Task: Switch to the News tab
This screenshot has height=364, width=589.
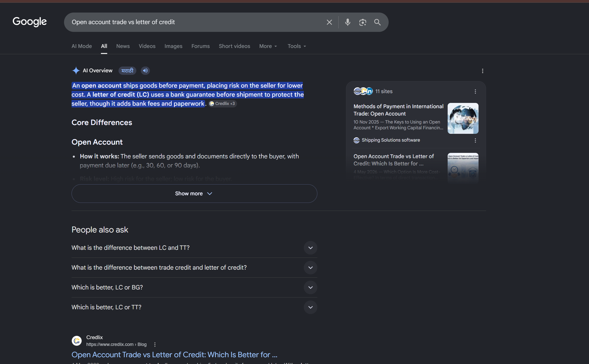Action: click(x=123, y=46)
